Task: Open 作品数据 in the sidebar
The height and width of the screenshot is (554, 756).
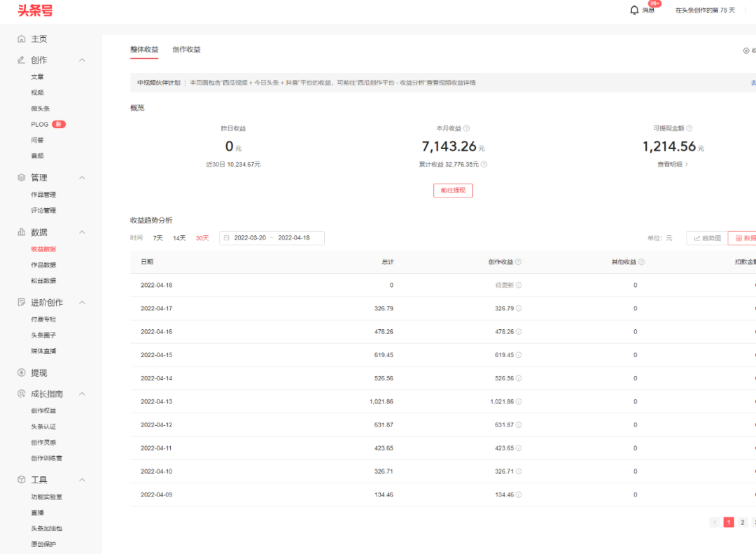Action: (x=43, y=265)
